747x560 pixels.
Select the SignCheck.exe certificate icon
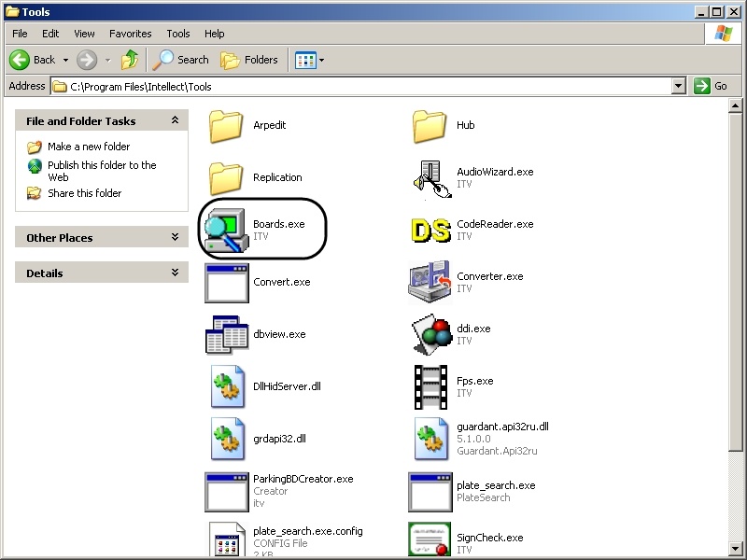tap(430, 541)
